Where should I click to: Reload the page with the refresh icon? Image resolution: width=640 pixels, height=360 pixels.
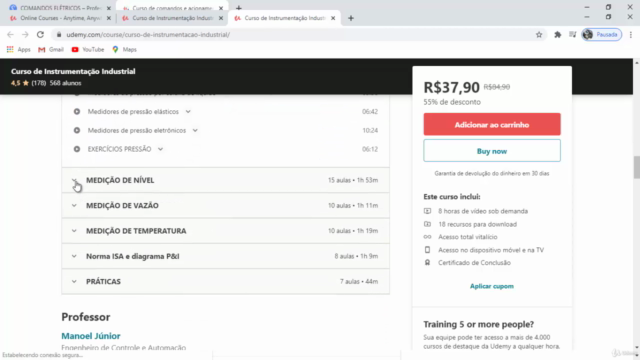(40, 35)
